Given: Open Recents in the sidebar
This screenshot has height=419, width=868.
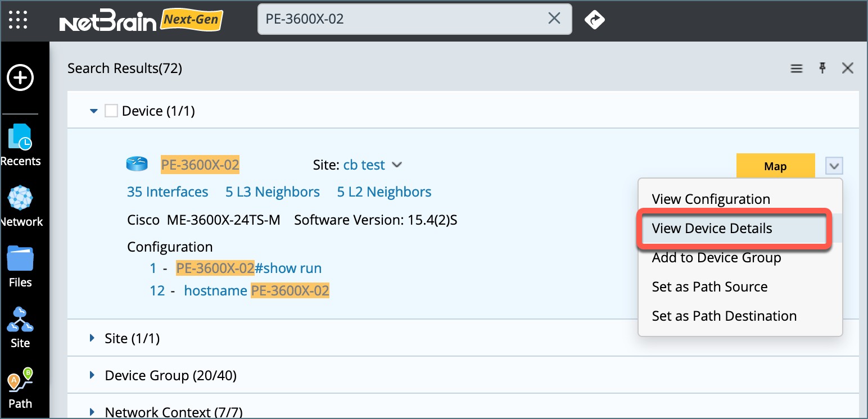Looking at the screenshot, I should click(x=21, y=145).
